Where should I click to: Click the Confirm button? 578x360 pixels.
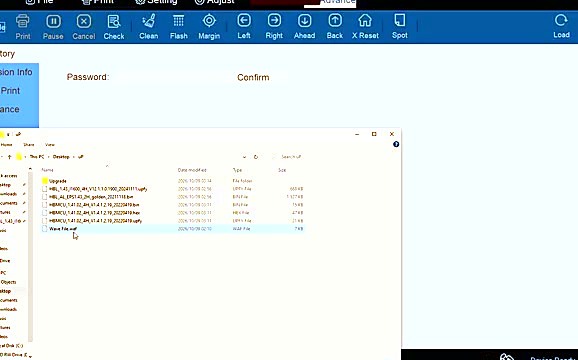(x=253, y=77)
